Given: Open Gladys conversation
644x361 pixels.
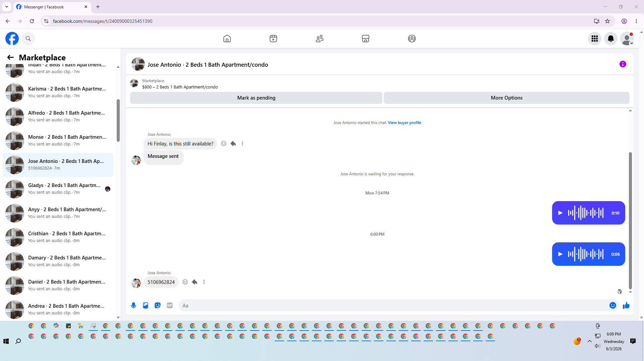Looking at the screenshot, I should pos(58,189).
